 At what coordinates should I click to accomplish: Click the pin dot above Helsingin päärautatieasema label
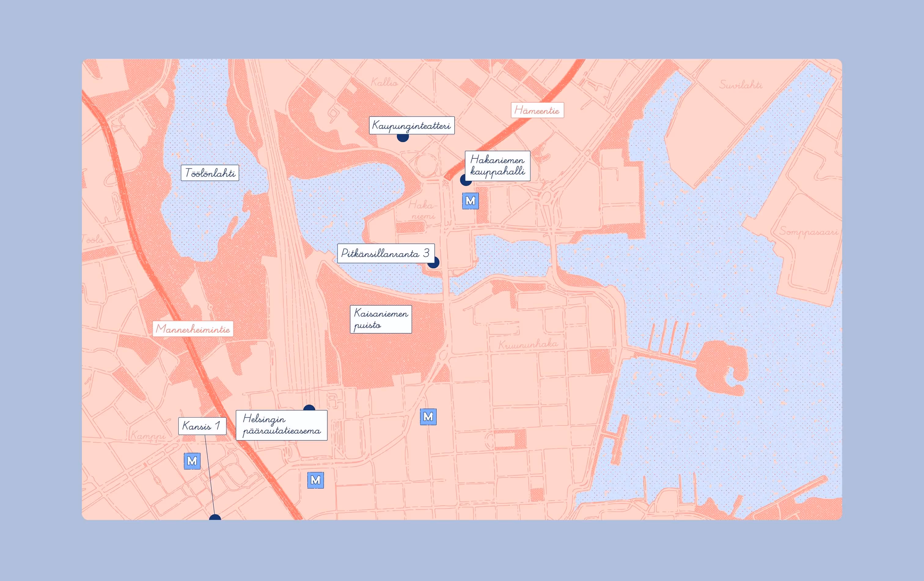pos(309,408)
